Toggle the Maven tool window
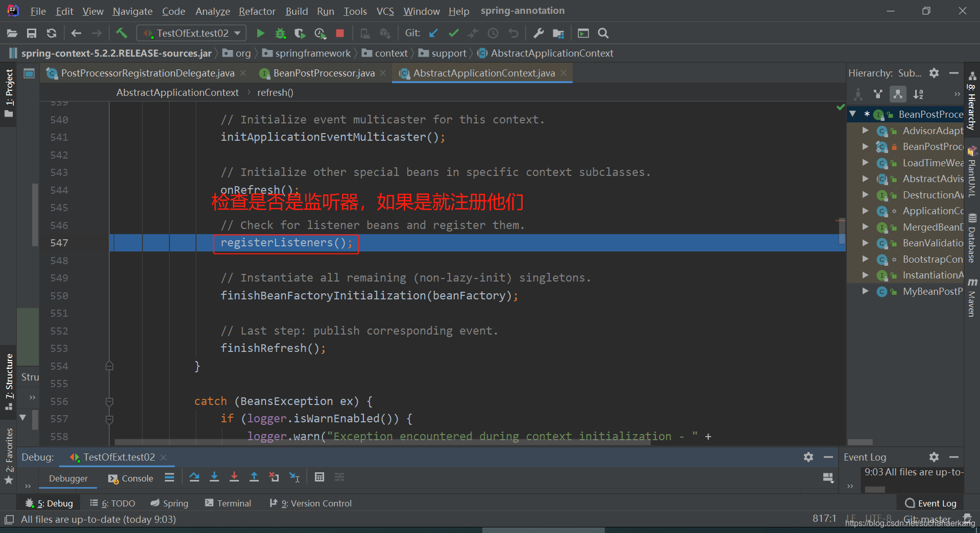The height and width of the screenshot is (533, 980). click(972, 298)
